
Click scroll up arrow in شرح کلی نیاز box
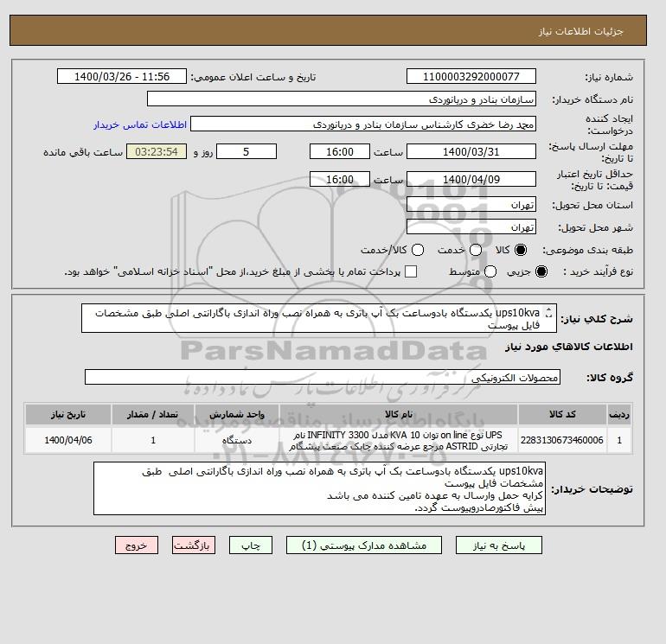tap(548, 310)
